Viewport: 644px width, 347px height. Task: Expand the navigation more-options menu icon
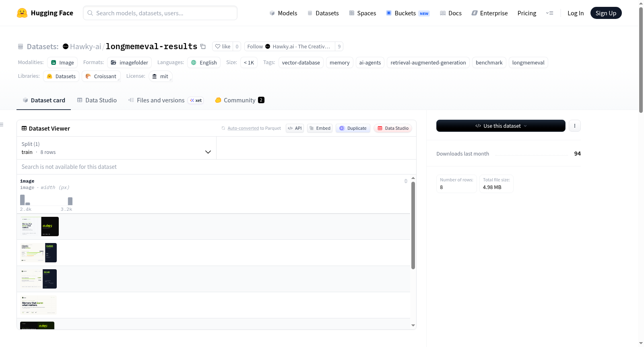(549, 13)
